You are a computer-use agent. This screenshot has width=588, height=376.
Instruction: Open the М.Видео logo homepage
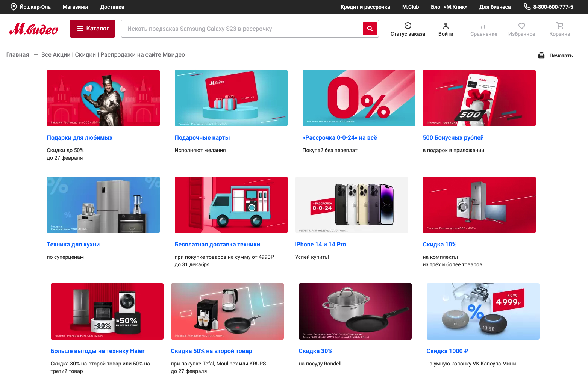33,29
